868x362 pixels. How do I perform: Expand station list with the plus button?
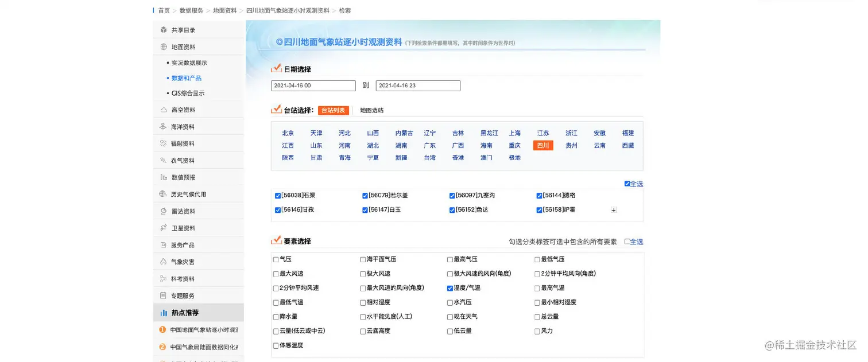point(614,211)
